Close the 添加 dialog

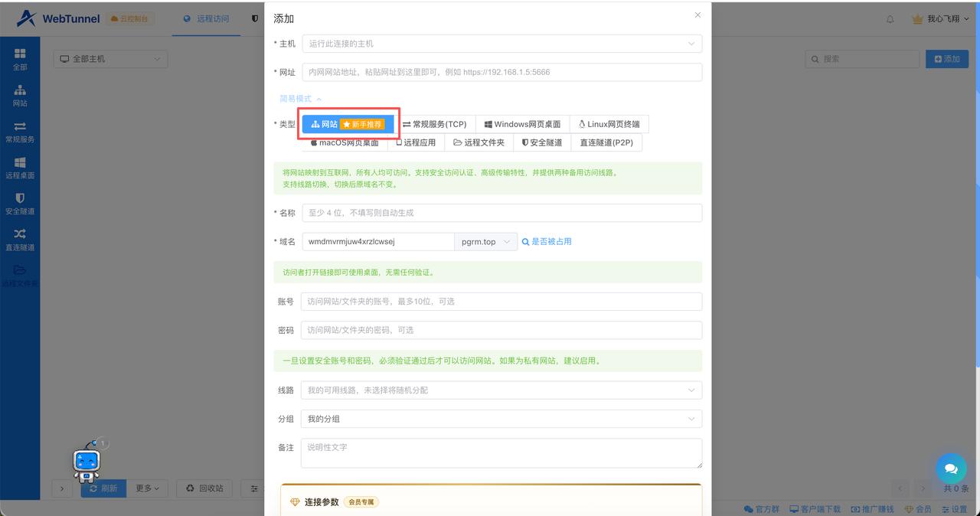697,15
